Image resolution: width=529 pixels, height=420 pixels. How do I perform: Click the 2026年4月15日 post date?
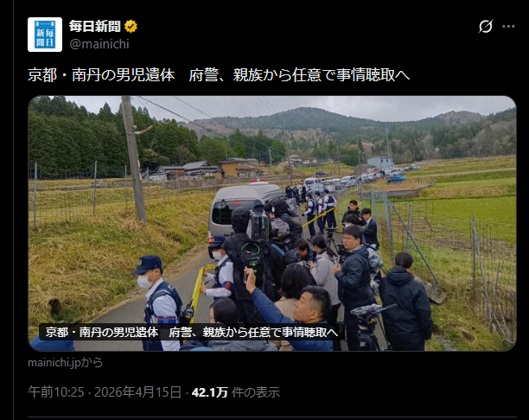tap(137, 392)
